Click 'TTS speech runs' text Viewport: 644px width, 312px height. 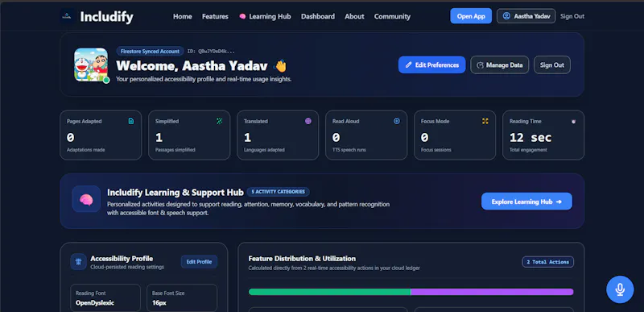(x=349, y=150)
